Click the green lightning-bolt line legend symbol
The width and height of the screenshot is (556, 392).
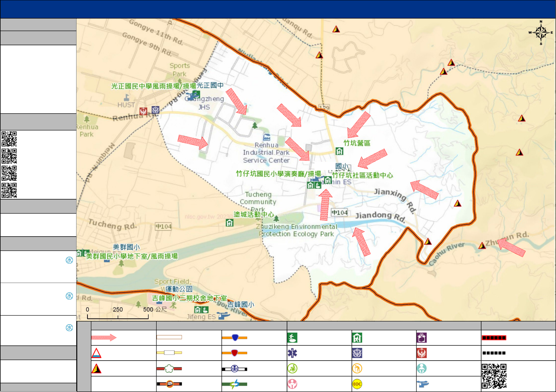point(234,384)
